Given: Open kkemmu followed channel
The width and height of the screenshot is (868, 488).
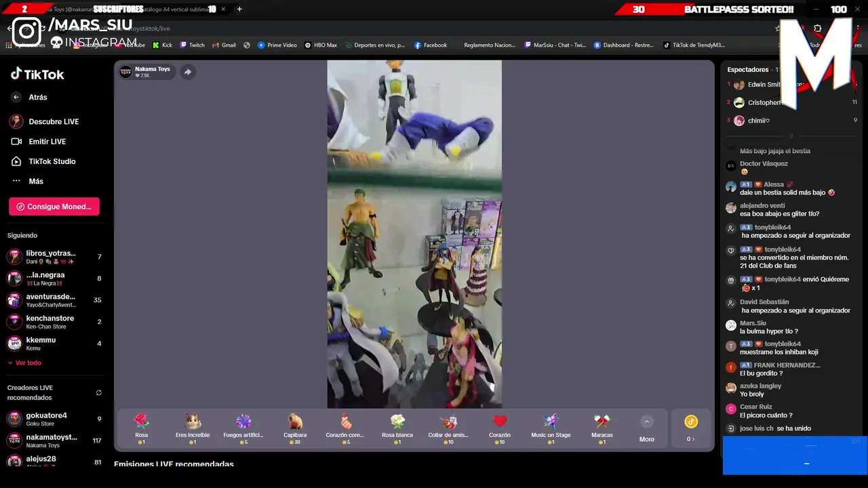Looking at the screenshot, I should [x=54, y=344].
